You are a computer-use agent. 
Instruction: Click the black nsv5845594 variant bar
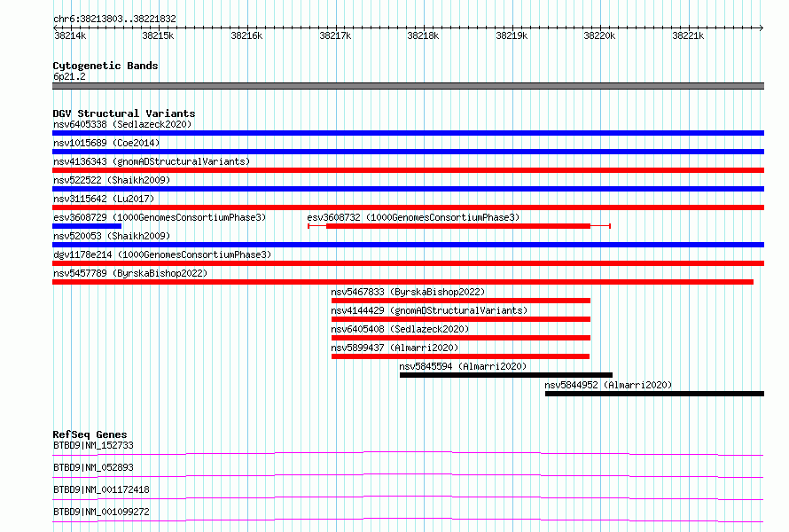click(506, 375)
